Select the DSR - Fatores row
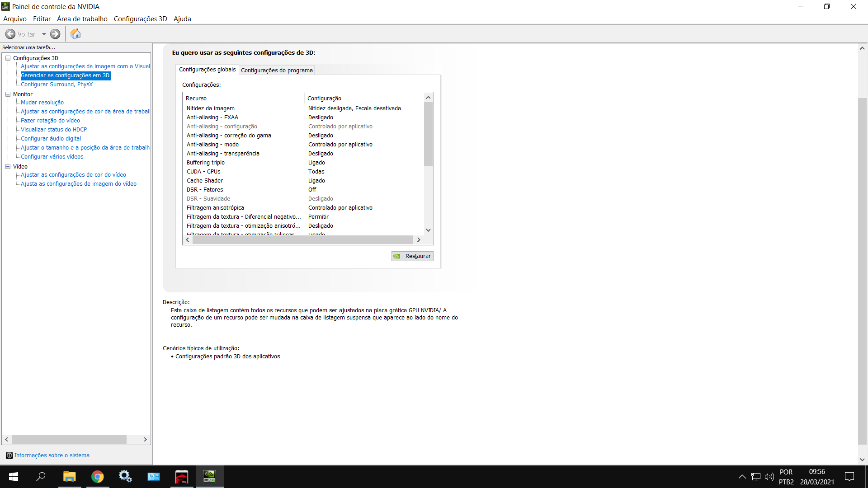 [x=303, y=190]
